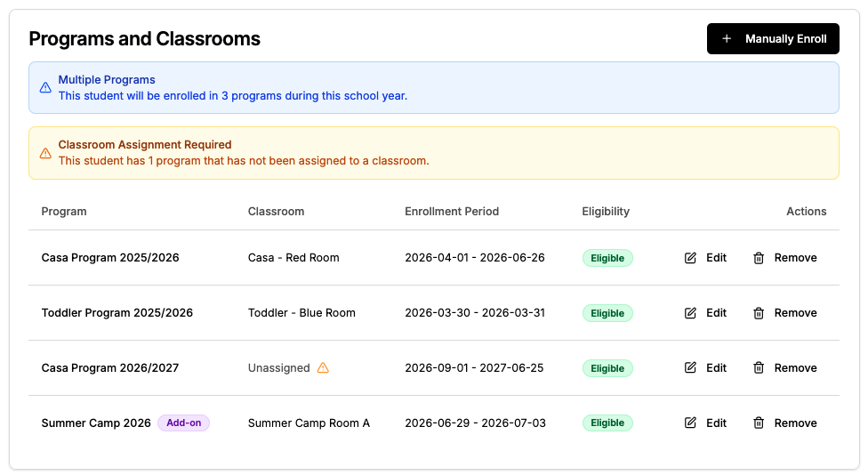Click the pencil edit icon for Casa Program 2026/2027
The width and height of the screenshot is (868, 475).
tap(690, 367)
